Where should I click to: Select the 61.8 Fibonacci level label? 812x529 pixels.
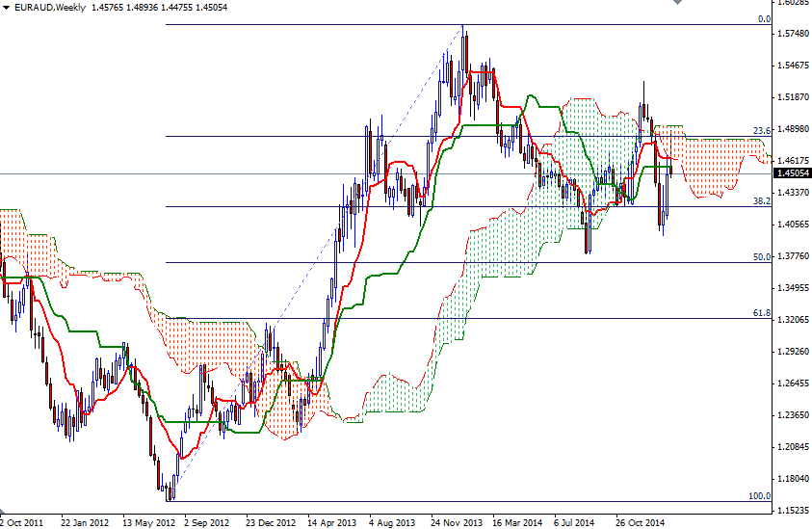point(762,313)
